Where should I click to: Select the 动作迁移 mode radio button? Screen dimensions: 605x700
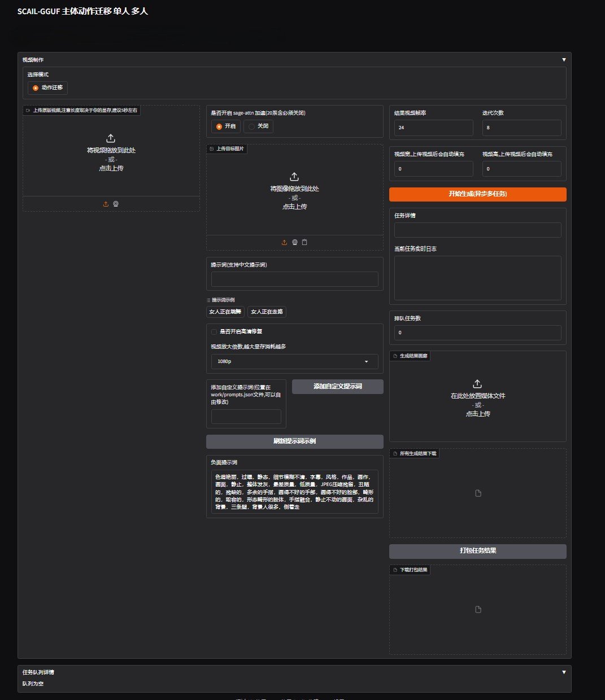tap(36, 88)
